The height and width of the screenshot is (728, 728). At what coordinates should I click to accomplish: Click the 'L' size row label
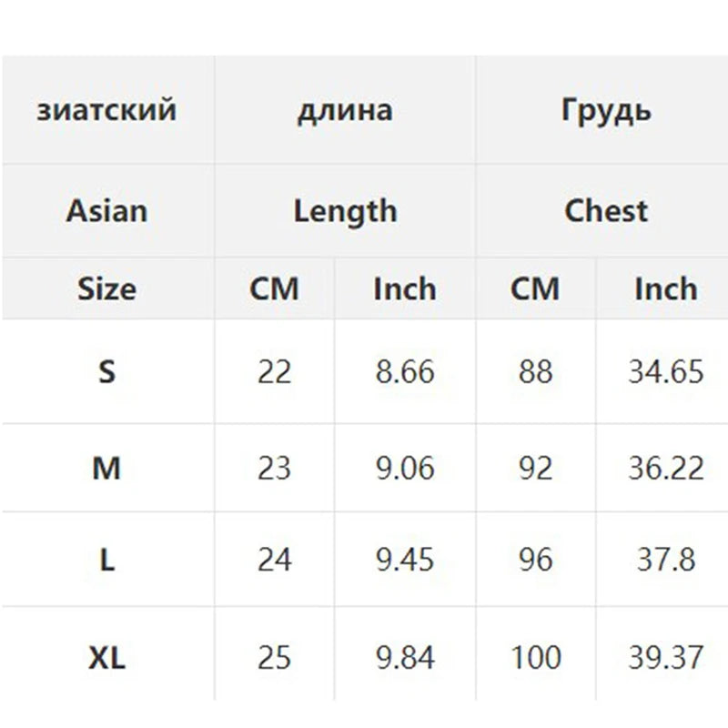tap(106, 559)
